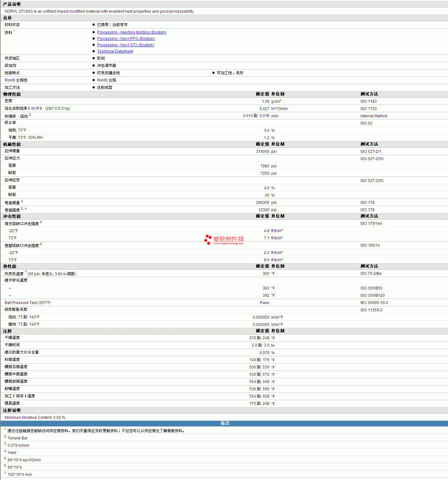This screenshot has height=480, width=448.
Task: Click saturated water absorption value 3.6
Action: (266, 131)
